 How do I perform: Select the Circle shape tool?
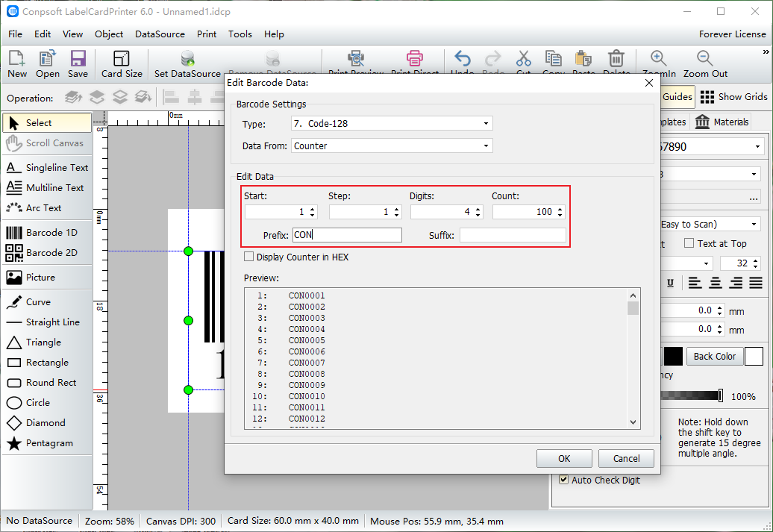coord(47,403)
